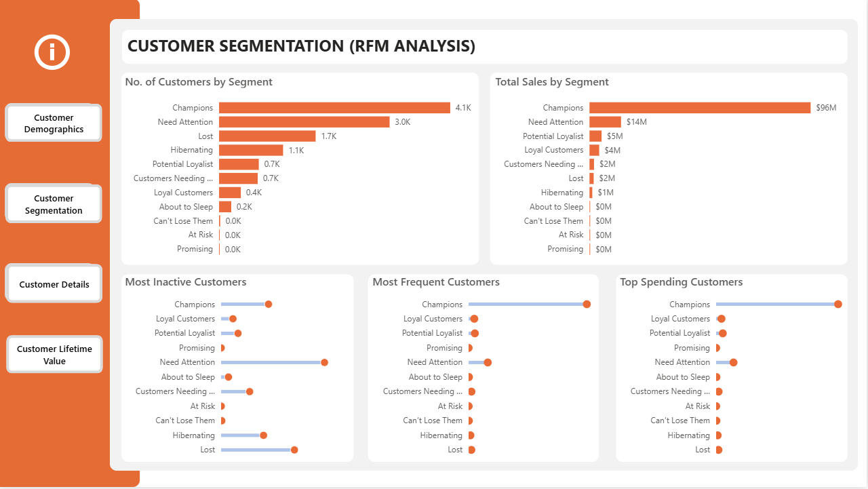The height and width of the screenshot is (489, 868).
Task: Click Need Attention dot in Most Inactive Customers
Action: tap(324, 362)
